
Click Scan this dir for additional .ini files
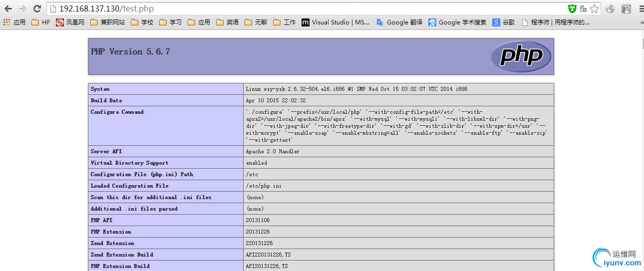(x=151, y=197)
